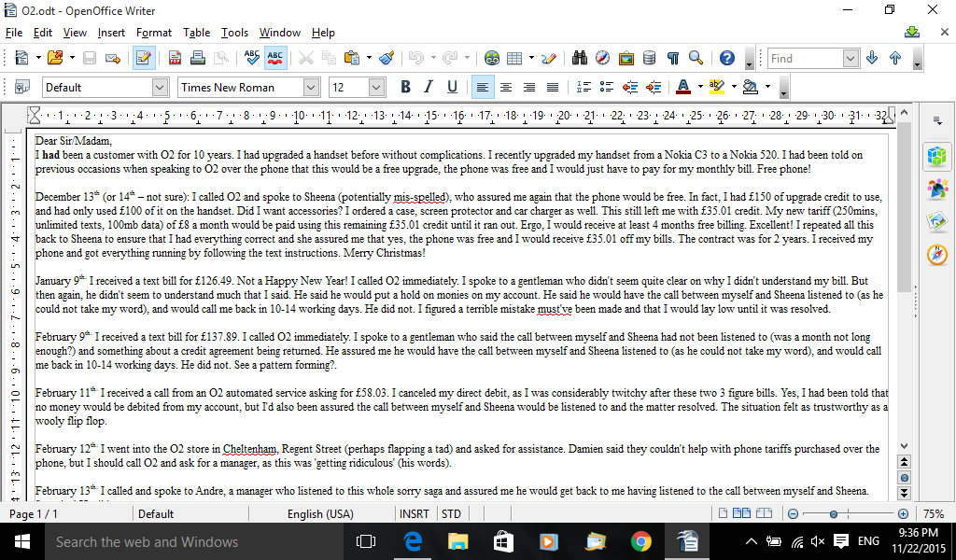Screen dimensions: 956x560
Task: Expand font color dropdown arrow
Action: (700, 87)
